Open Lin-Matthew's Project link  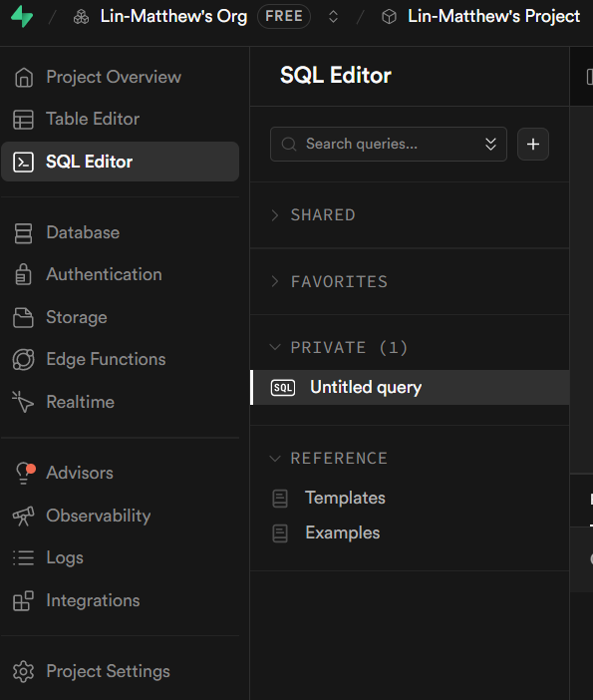[x=494, y=17]
